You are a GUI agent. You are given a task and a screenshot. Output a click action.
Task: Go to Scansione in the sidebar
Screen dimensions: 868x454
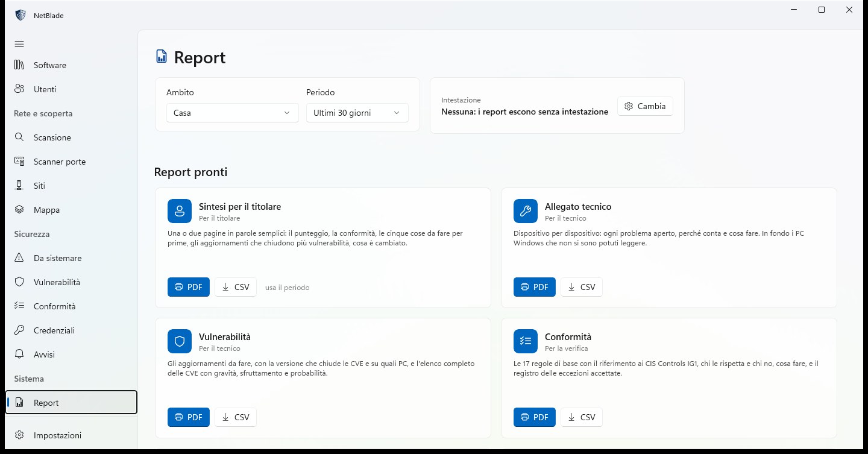point(71,137)
